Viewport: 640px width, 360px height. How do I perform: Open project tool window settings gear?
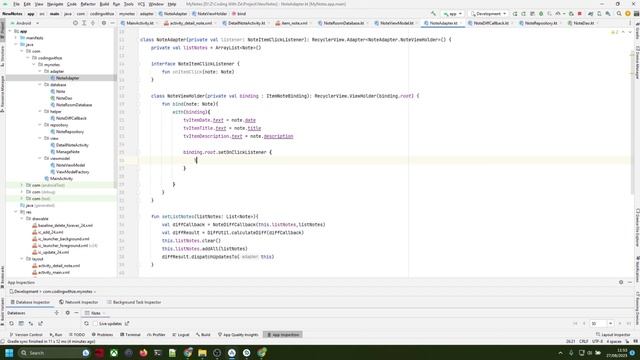click(104, 23)
